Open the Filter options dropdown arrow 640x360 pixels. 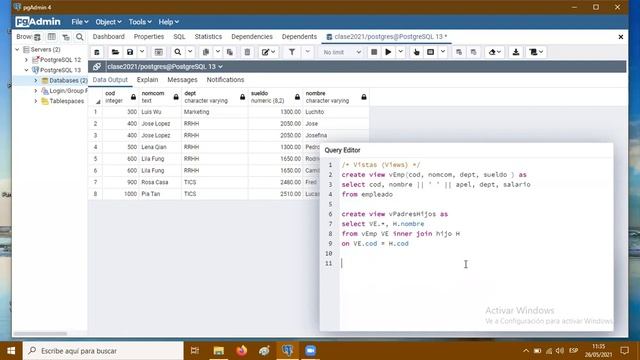308,52
